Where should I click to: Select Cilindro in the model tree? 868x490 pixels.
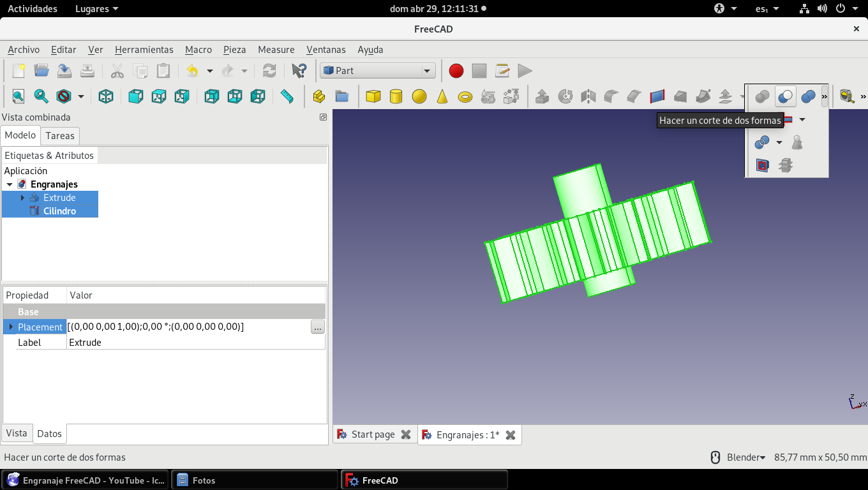point(59,211)
